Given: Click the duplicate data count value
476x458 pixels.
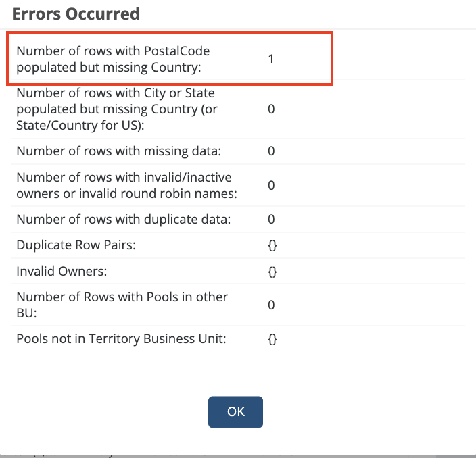Looking at the screenshot, I should 271,219.
